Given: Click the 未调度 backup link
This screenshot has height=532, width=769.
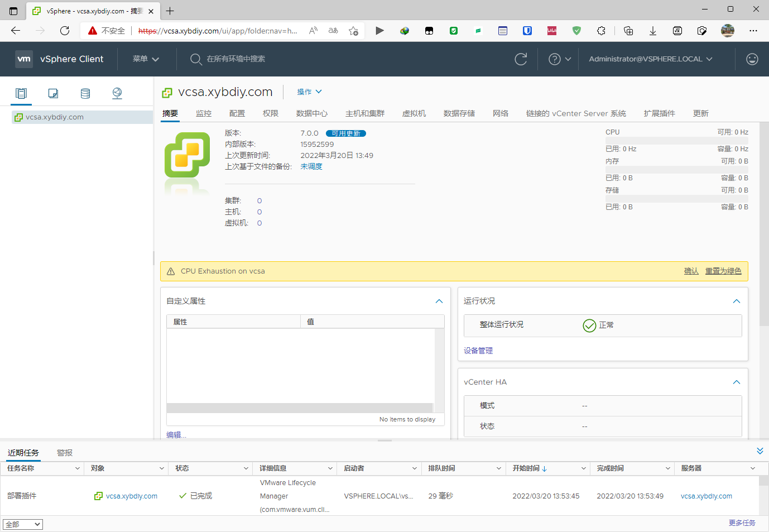Looking at the screenshot, I should (311, 166).
